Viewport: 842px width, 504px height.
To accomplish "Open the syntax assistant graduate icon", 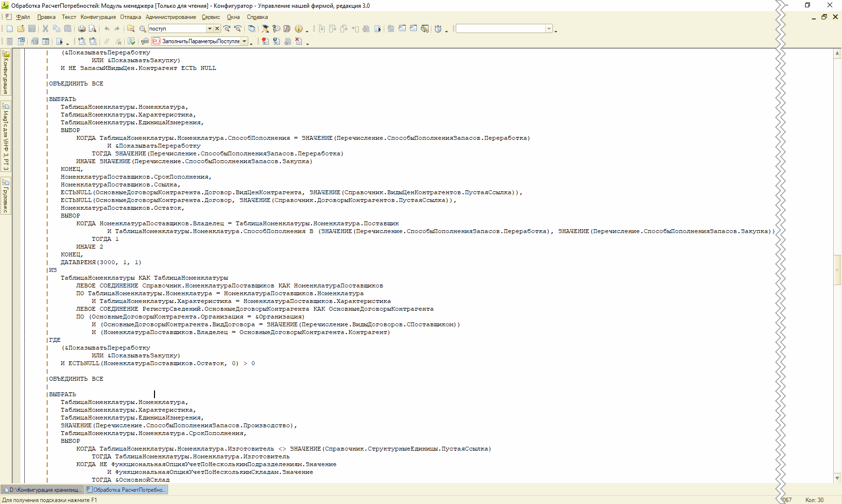I will [x=265, y=29].
